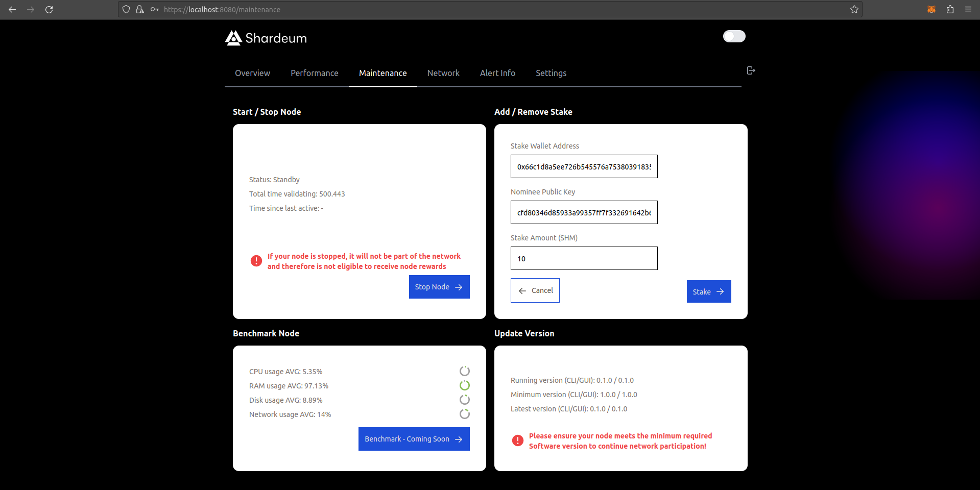Click the red alert icon in Update Version
Viewport: 980px width, 490px height.
pos(517,440)
